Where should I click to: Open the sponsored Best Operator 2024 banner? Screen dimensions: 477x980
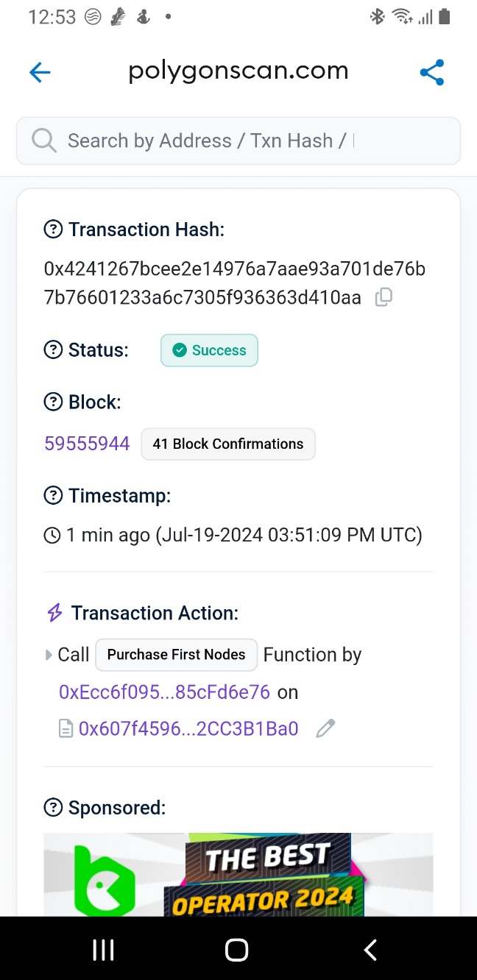pyautogui.click(x=239, y=874)
